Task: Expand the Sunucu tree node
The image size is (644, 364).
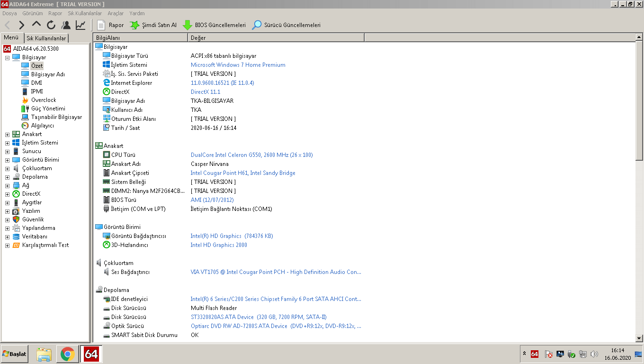Action: click(7, 152)
